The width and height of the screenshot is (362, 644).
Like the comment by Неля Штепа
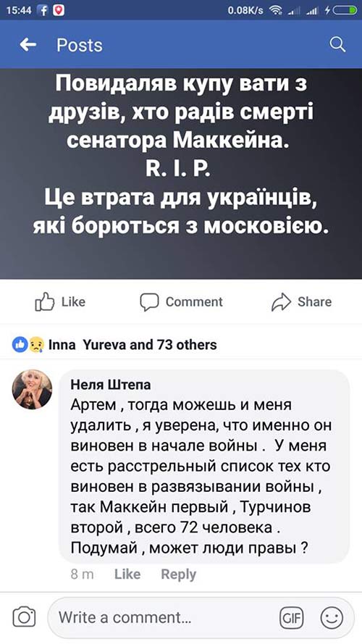127,574
